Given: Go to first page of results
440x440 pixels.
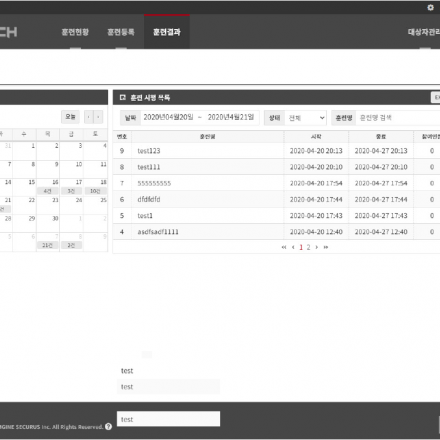Looking at the screenshot, I should [284, 247].
